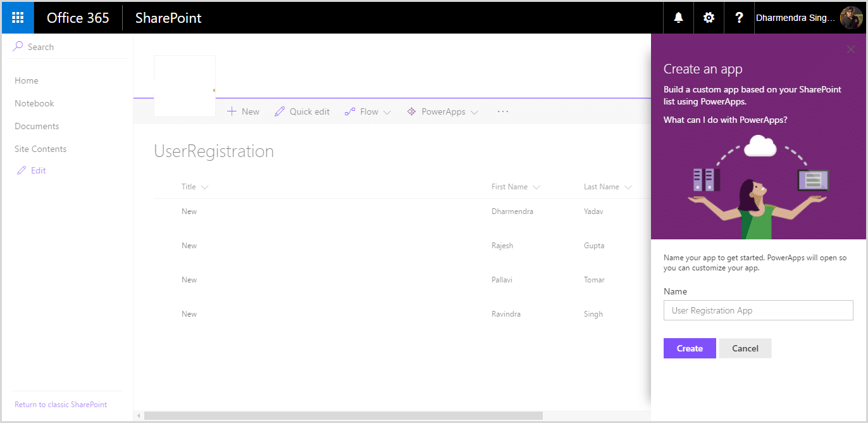Image resolution: width=868 pixels, height=423 pixels.
Task: Open Dharmendra's profile picture menu
Action: pos(851,18)
